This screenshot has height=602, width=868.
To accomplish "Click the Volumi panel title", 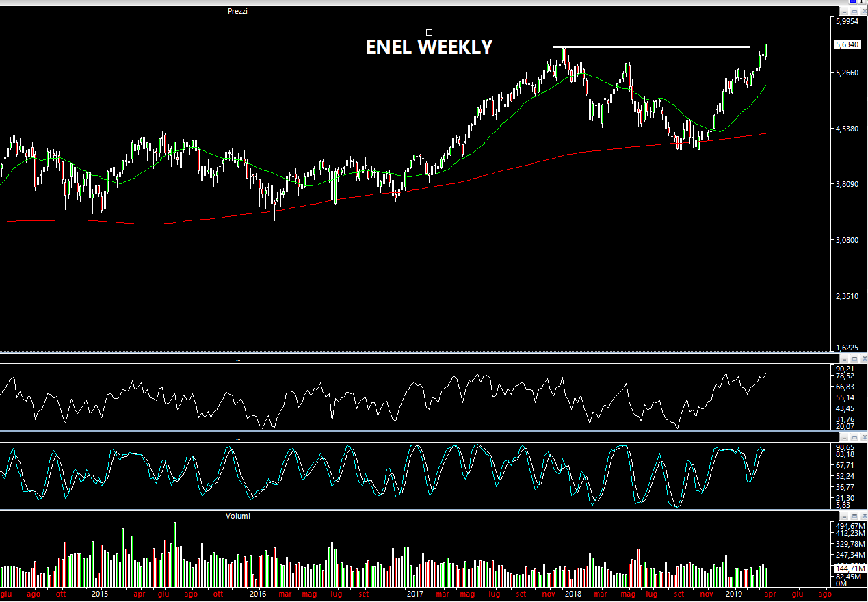I will tap(237, 516).
